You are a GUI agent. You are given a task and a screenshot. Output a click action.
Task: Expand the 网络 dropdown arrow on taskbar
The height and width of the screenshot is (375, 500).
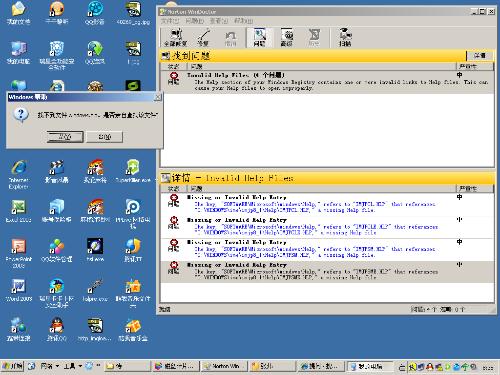tap(57, 366)
